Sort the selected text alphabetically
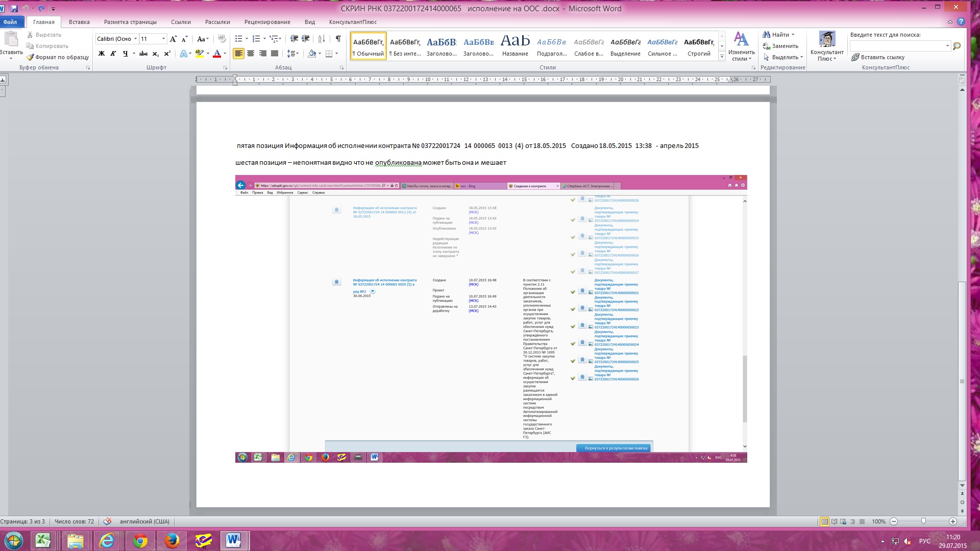This screenshot has width=980, height=551. (x=322, y=39)
